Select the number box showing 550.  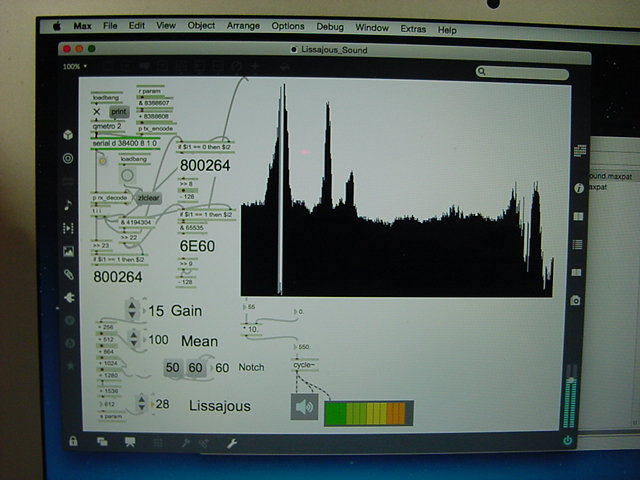pyautogui.click(x=302, y=347)
